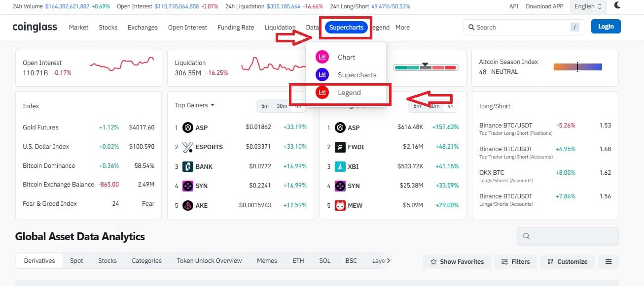
Task: Select the 30m timeframe in Top Gainers
Action: pyautogui.click(x=282, y=106)
